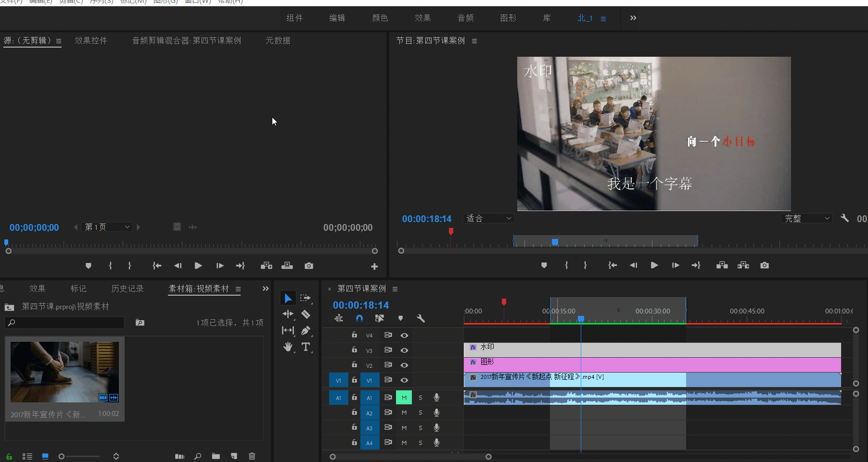Select the 2017新年宣传片 clip thumbnail
This screenshot has width=868, height=462.
pyautogui.click(x=64, y=372)
